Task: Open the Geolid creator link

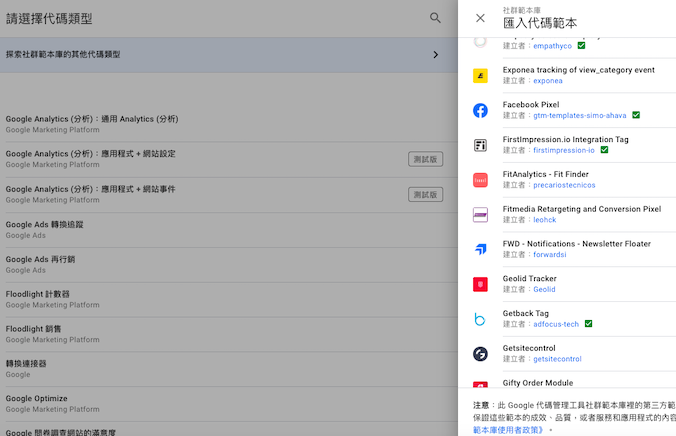Action: click(544, 289)
